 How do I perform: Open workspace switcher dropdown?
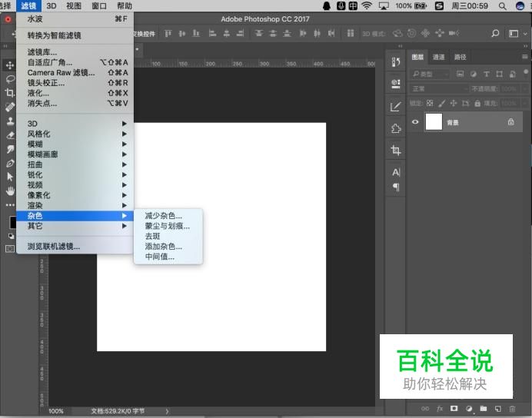(x=517, y=33)
